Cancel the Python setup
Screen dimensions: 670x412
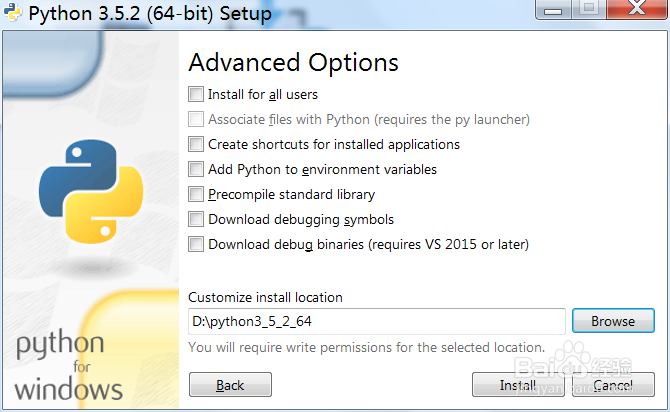point(612,385)
